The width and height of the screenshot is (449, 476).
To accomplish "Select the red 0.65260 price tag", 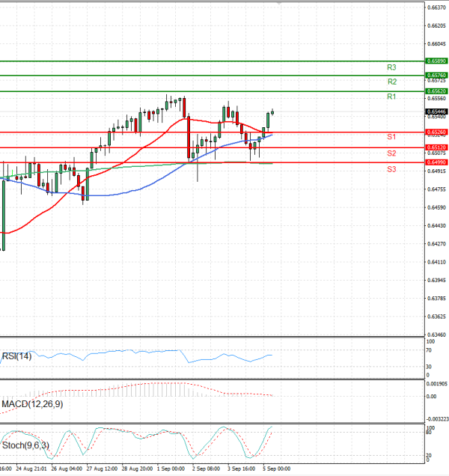I will point(436,132).
